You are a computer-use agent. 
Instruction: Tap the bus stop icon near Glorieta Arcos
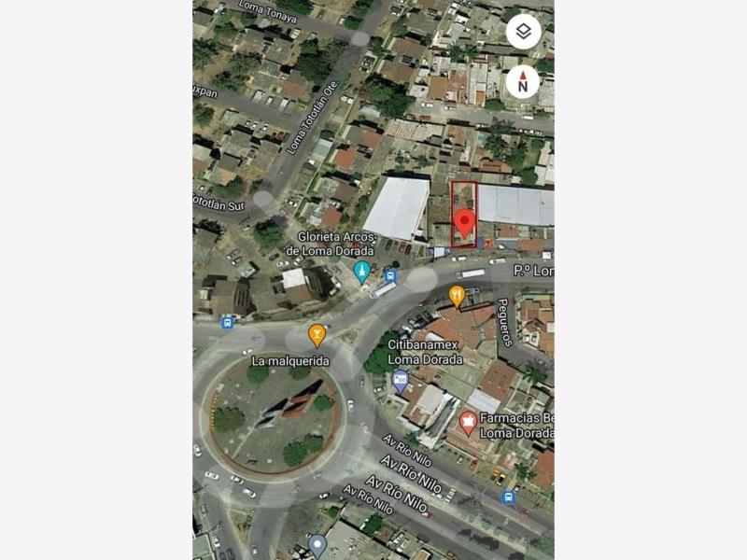(390, 275)
